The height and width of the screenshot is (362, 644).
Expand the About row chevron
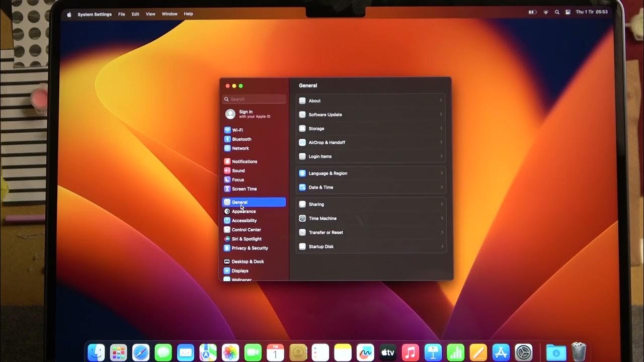tap(441, 101)
